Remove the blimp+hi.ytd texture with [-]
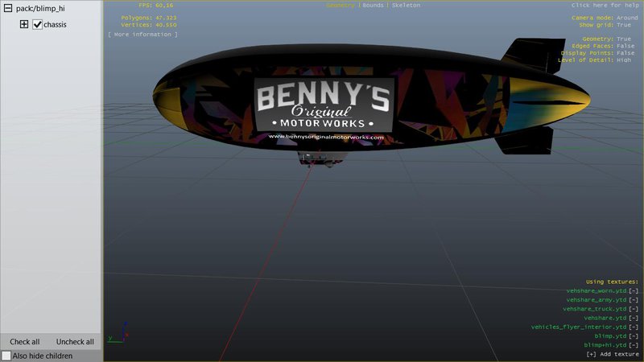The width and height of the screenshot is (644, 362). (634, 345)
